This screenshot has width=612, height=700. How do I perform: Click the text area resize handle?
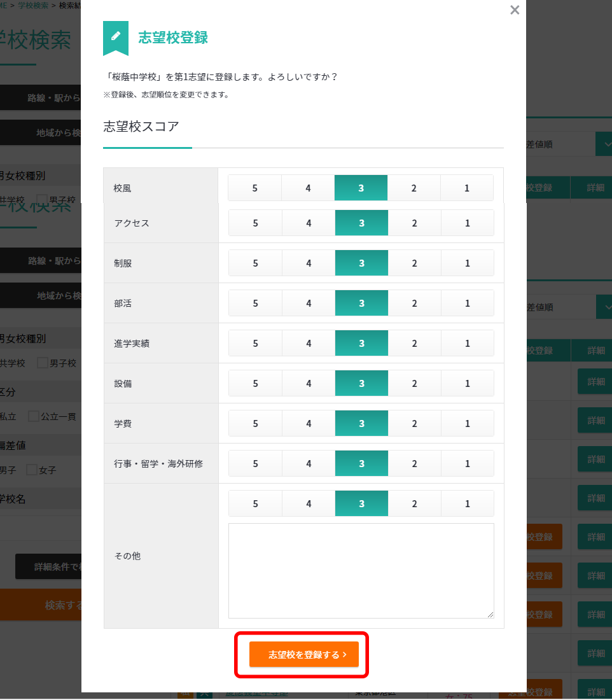point(490,614)
